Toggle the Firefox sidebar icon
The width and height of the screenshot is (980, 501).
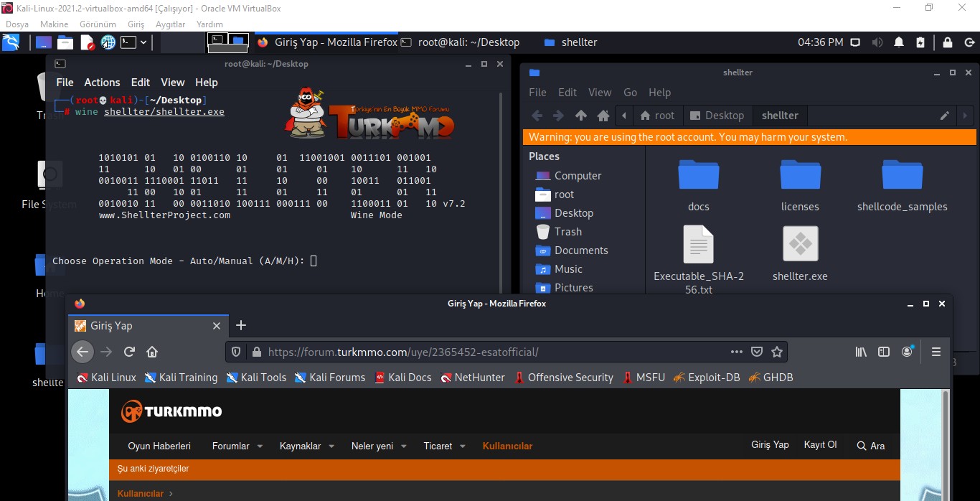[884, 352]
